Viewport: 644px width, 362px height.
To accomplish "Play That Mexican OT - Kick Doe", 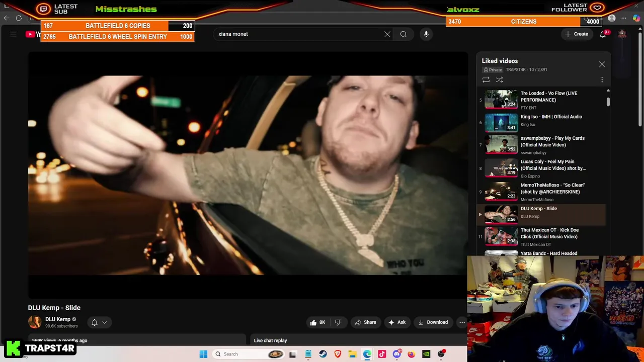I will [x=549, y=233].
